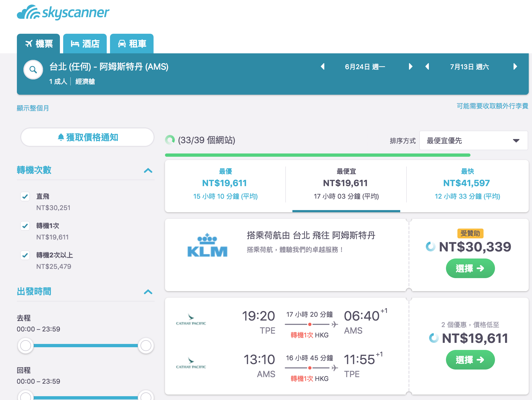
Task: Go to next return date arrow
Action: coord(515,67)
